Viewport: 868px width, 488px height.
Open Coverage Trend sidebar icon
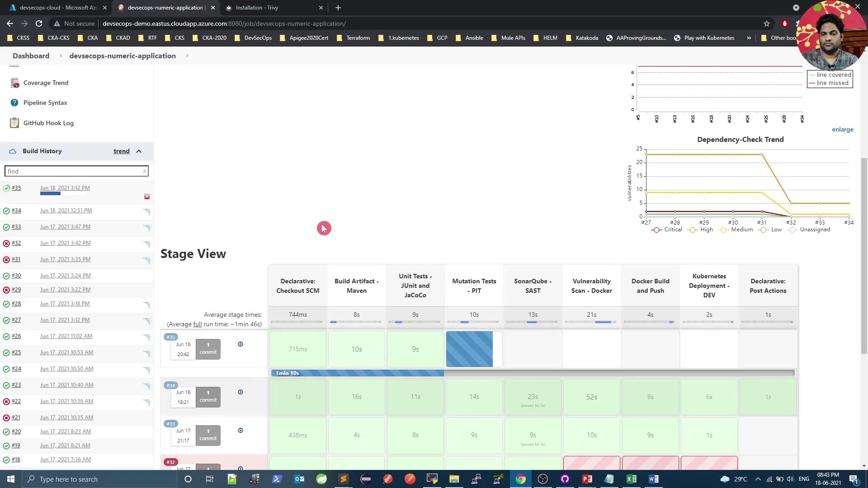[x=14, y=83]
